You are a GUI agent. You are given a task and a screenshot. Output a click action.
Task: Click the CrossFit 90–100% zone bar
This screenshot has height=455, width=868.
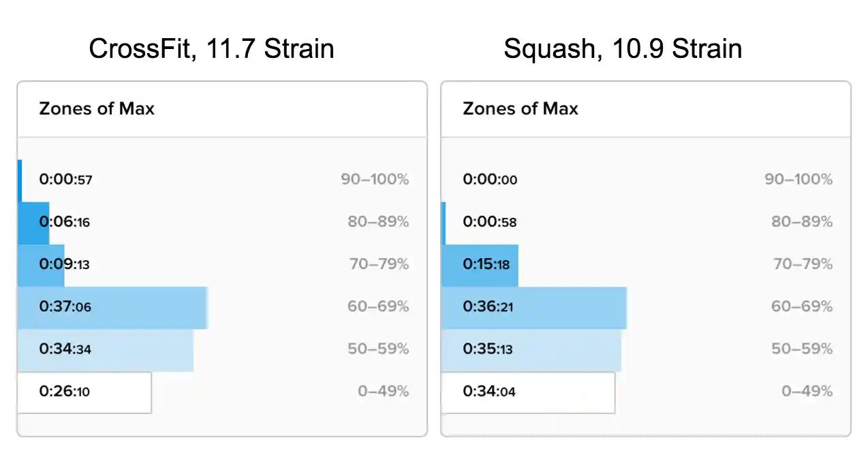20,181
